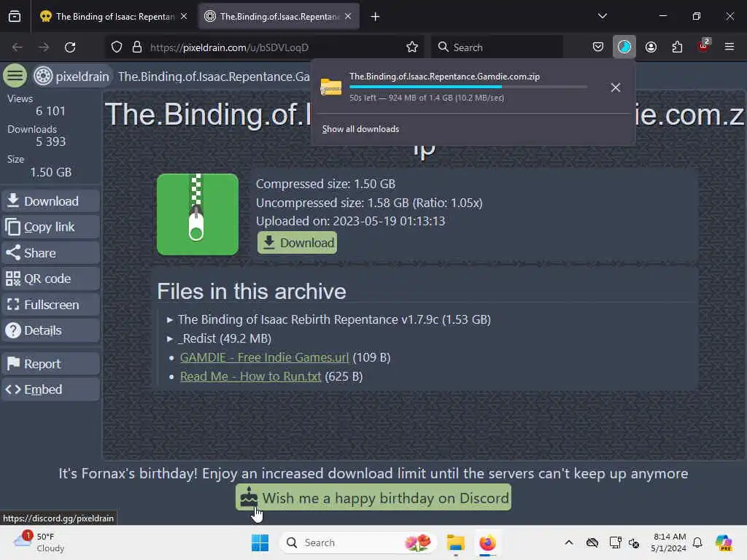Viewport: 747px width, 560px height.
Task: Close the first Binding of Isaac tab
Action: pyautogui.click(x=184, y=17)
